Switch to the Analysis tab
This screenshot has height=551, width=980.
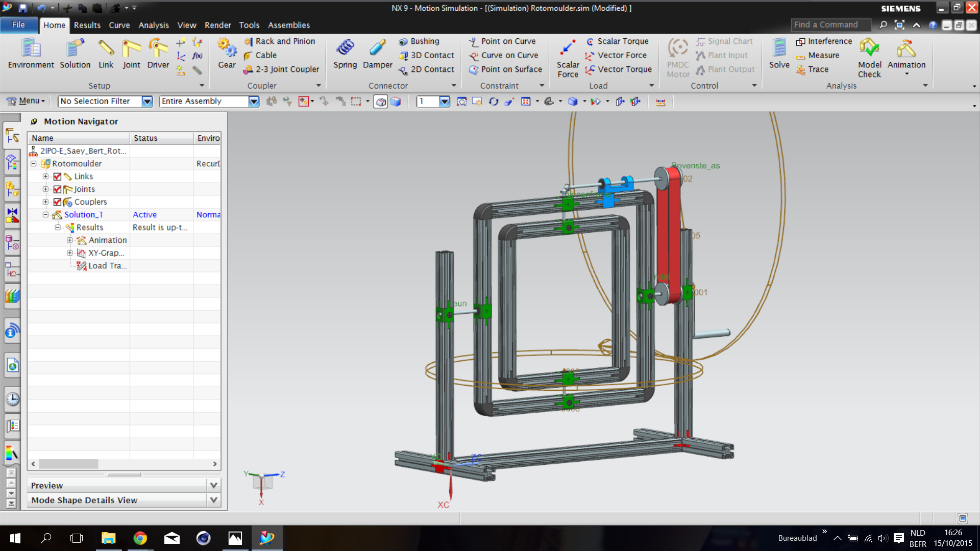coord(154,25)
